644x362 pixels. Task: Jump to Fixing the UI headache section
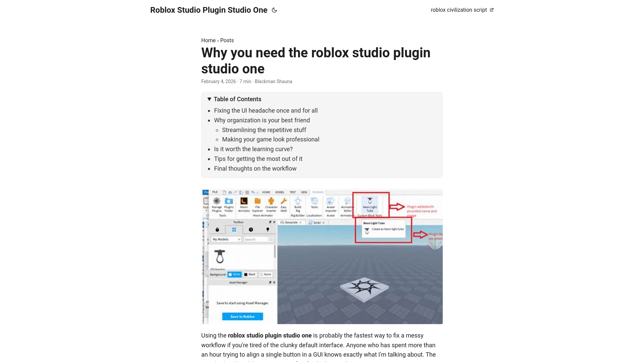[266, 111]
